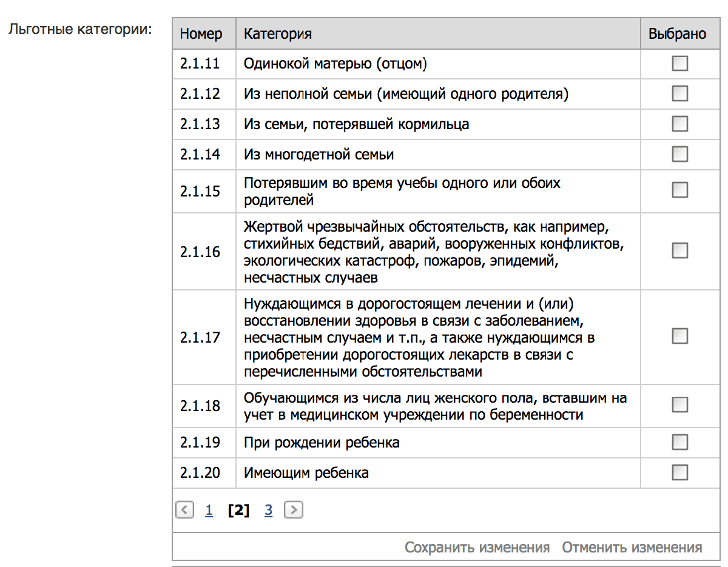Viewport: 728px width, 567px height.
Task: Open page 3 of the category list
Action: point(268,510)
